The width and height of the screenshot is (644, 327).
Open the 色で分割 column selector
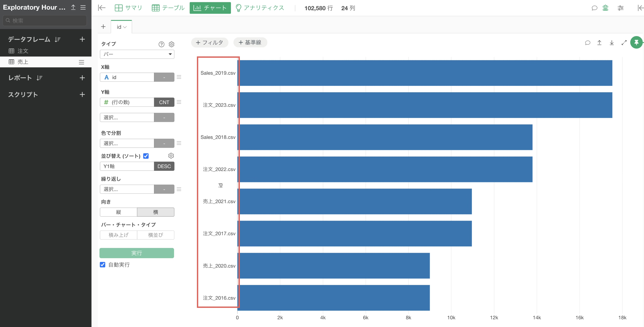point(127,143)
